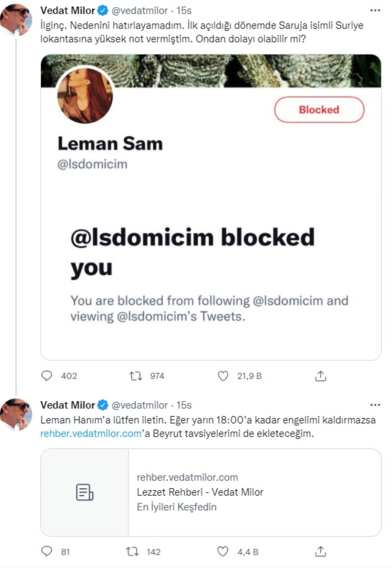Like the second tweet with 4,4 B likes

tap(223, 552)
